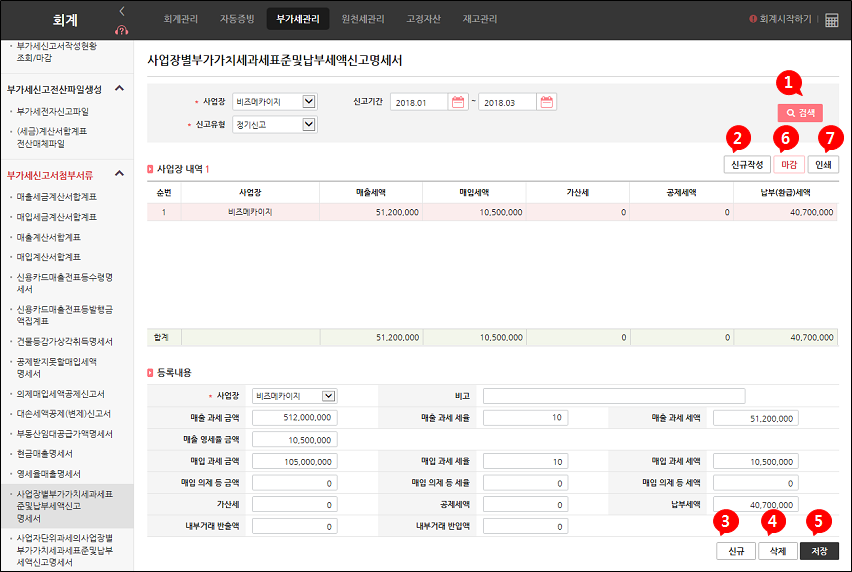Click the 매입 과세 금액 field
The image size is (852, 572).
coord(295,461)
